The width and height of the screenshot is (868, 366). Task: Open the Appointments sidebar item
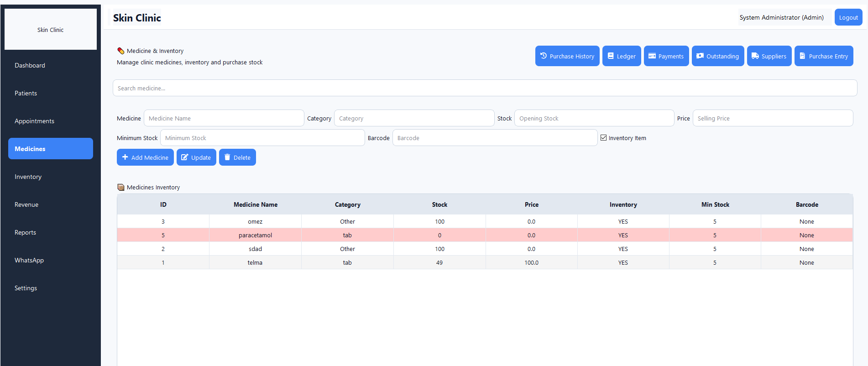pyautogui.click(x=51, y=121)
